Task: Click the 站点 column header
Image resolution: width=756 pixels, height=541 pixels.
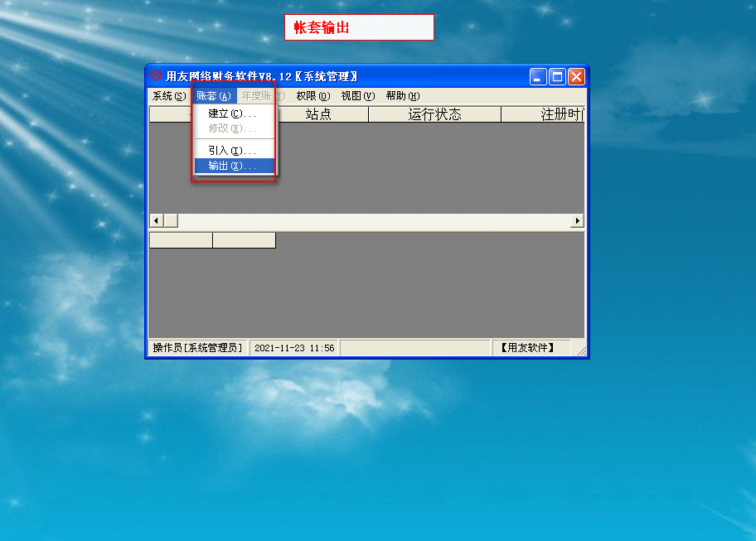Action: [318, 114]
